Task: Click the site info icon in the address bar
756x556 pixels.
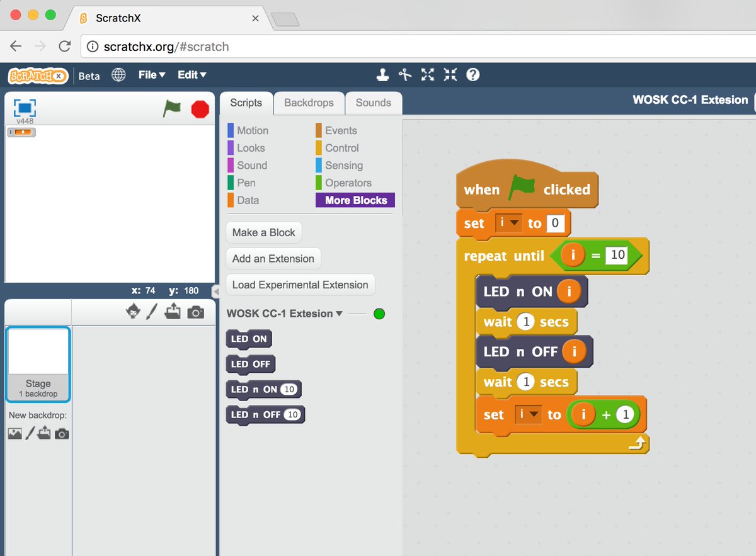Action: click(x=92, y=47)
